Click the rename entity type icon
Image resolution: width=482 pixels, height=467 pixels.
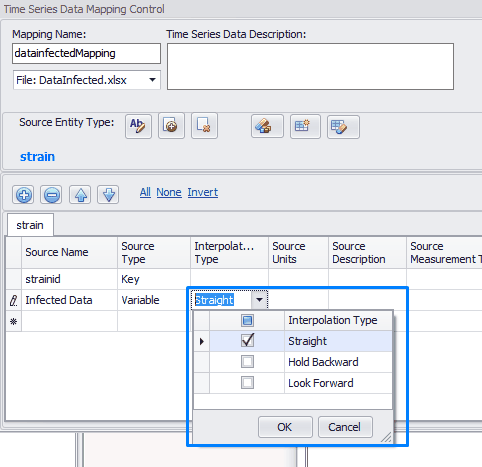click(138, 126)
